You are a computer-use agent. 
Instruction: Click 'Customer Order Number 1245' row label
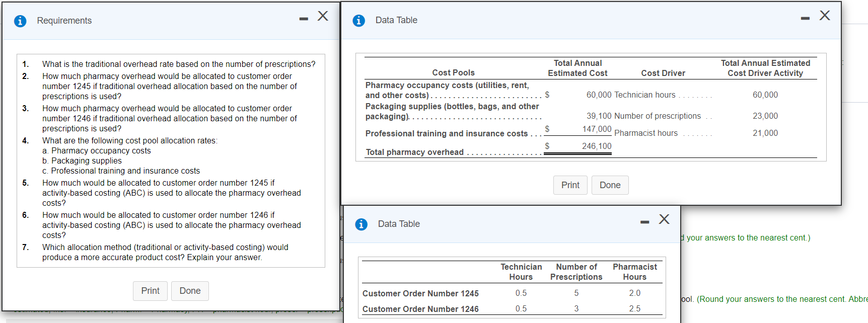(x=420, y=293)
